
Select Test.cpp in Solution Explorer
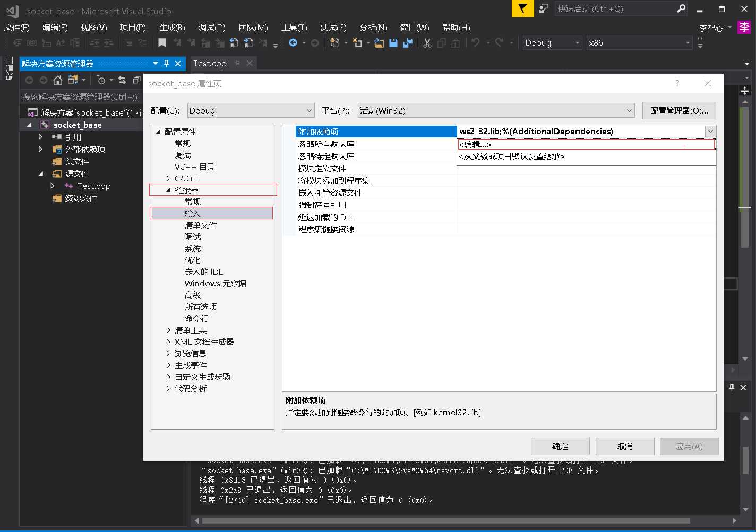click(x=94, y=186)
